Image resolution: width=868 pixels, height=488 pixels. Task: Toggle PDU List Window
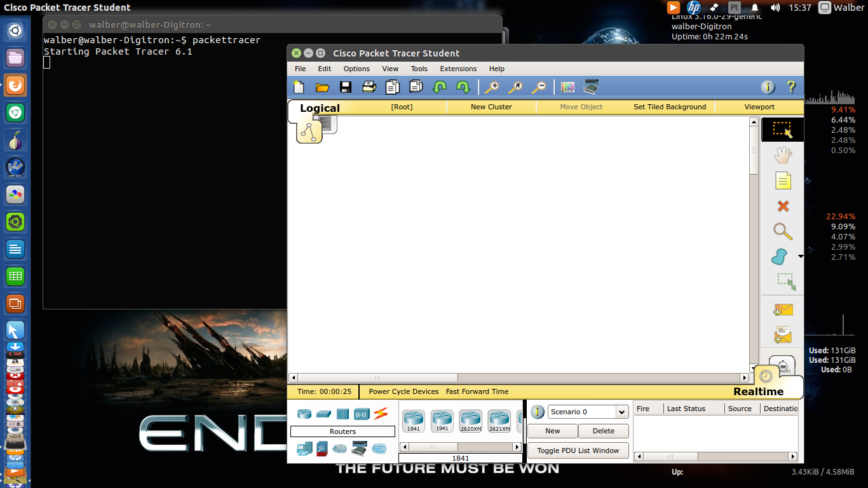pos(578,451)
